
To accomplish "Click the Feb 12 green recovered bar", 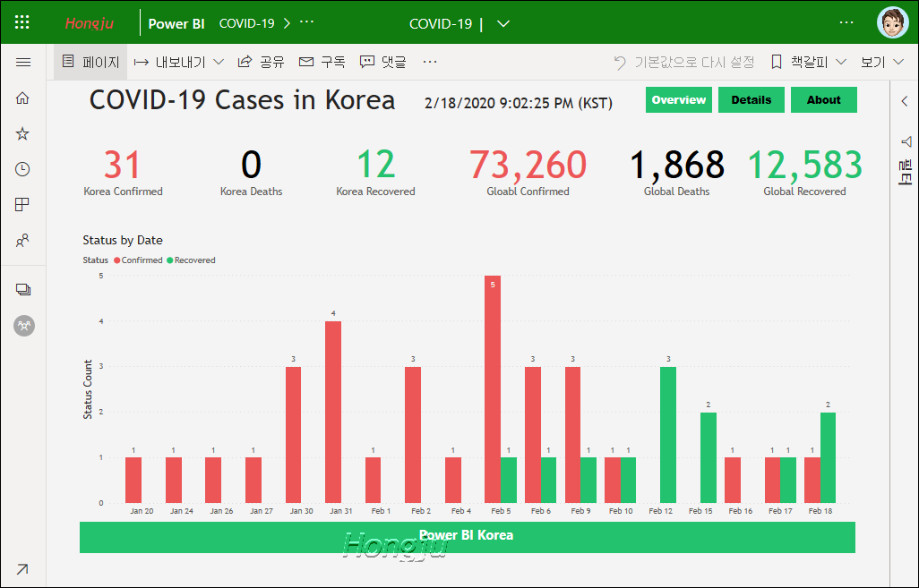I will [x=668, y=435].
